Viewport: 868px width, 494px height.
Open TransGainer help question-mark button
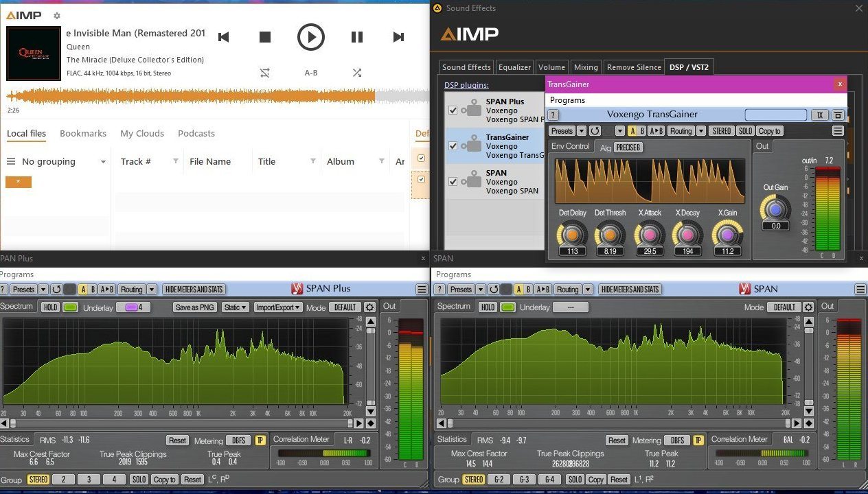[x=553, y=115]
